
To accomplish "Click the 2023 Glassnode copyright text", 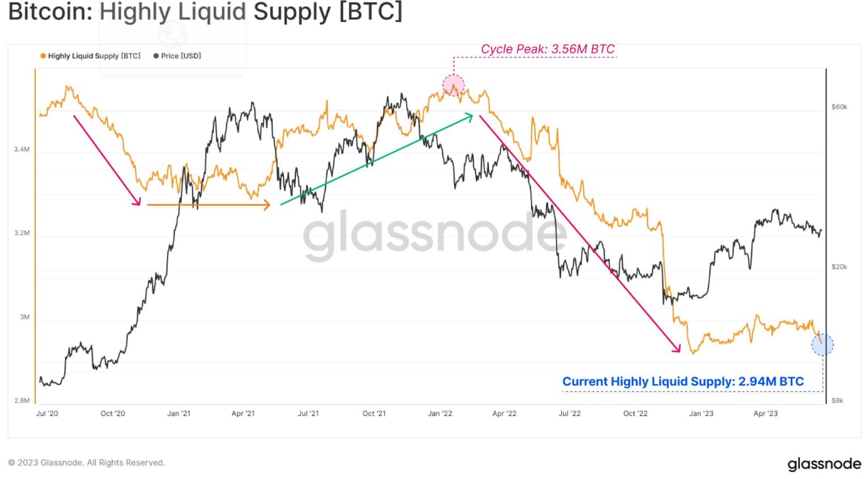I will coord(86,463).
